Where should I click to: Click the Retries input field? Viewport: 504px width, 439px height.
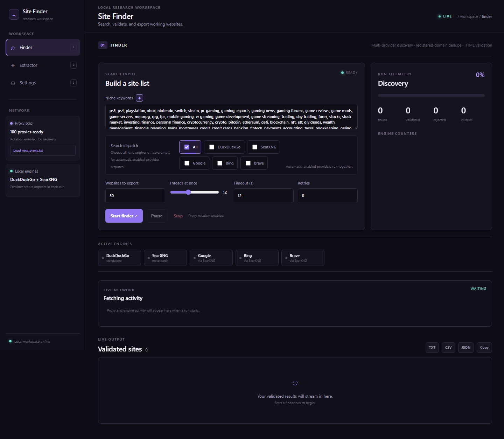pos(328,196)
